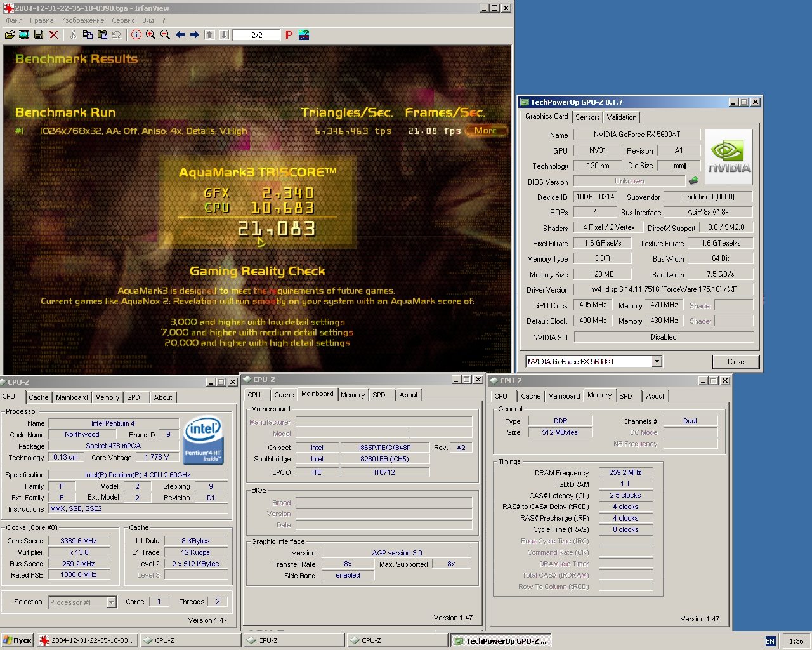Activate the IrfanView taskbar button

pos(88,640)
